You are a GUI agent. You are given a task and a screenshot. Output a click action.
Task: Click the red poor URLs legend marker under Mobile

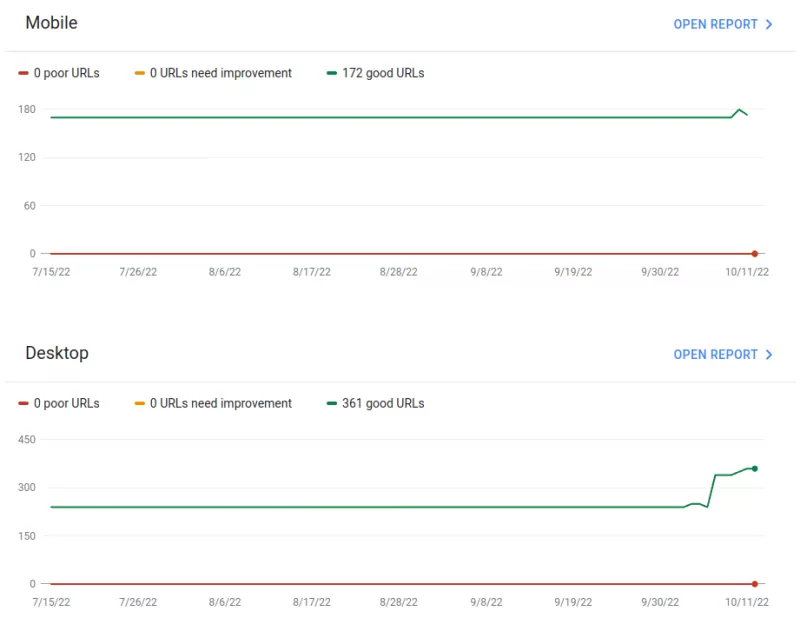22,72
